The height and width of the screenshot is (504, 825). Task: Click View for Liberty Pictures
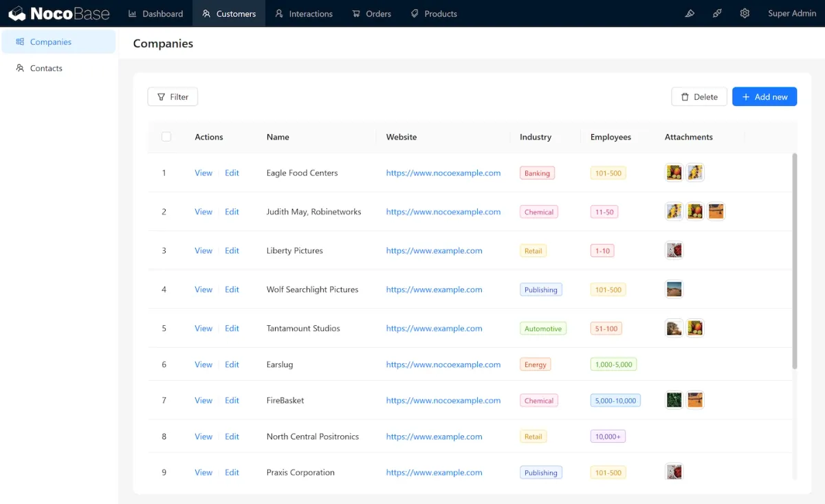tap(203, 251)
